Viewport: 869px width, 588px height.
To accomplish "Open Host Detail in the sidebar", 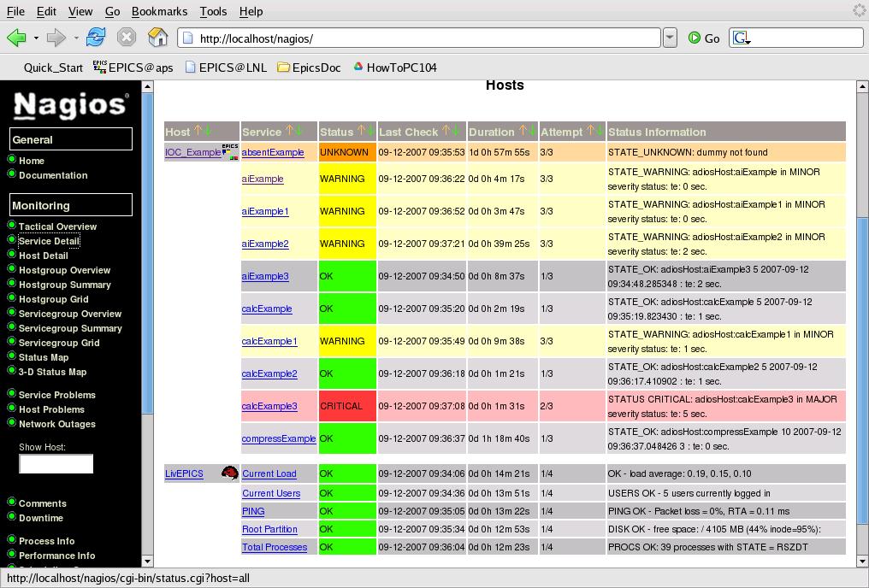I will coord(44,256).
